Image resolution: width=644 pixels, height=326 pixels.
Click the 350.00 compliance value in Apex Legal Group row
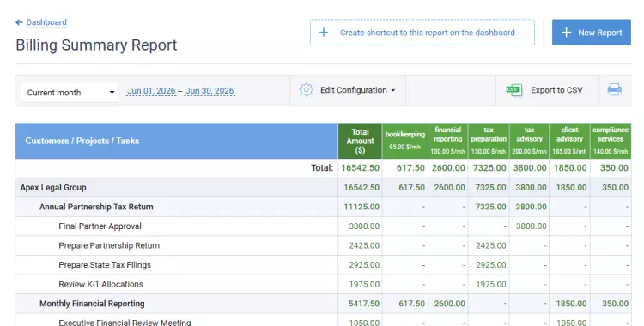coord(615,188)
